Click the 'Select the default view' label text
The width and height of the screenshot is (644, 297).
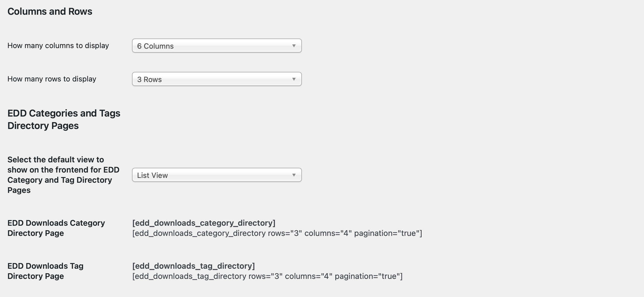click(63, 175)
